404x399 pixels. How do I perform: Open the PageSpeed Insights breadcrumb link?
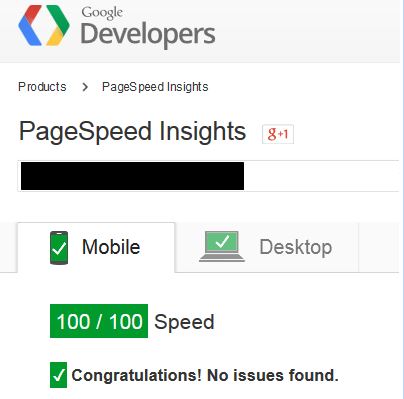155,87
